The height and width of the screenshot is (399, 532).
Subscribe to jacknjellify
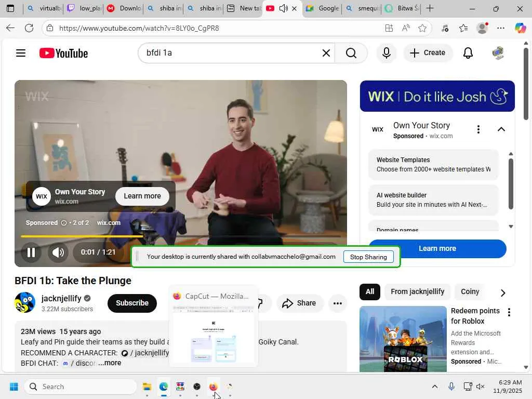tap(132, 303)
